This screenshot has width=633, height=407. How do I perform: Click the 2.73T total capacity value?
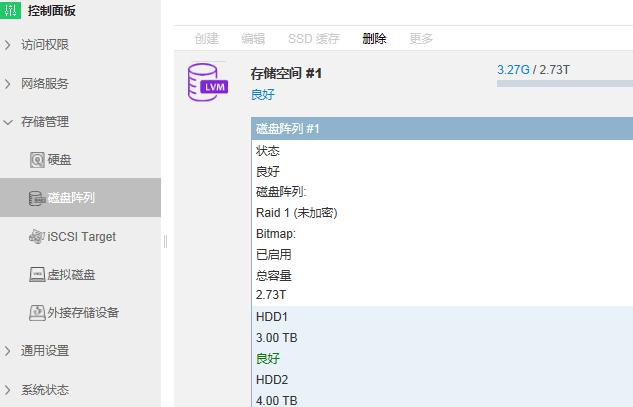[x=271, y=295]
